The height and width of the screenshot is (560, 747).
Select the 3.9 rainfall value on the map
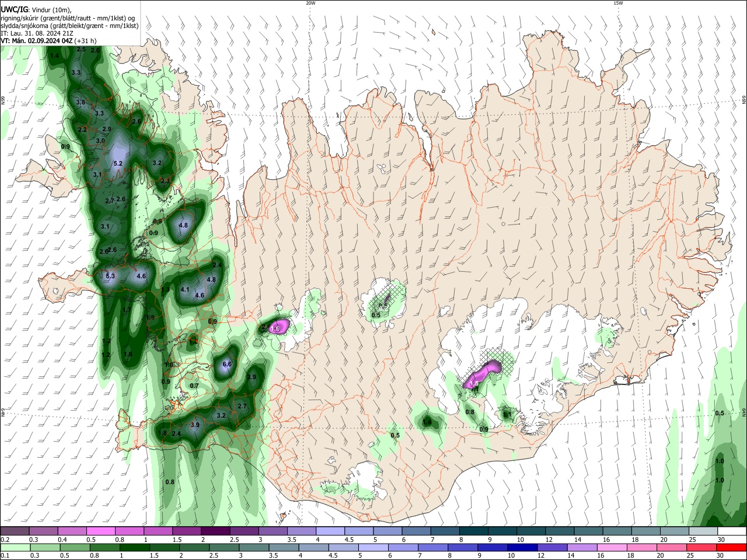pos(195,425)
